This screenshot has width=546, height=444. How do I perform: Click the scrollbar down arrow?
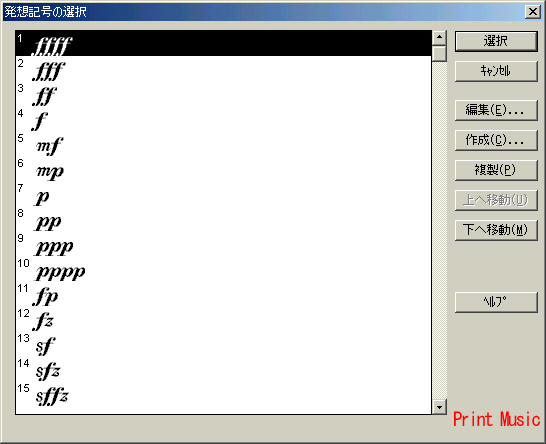(439, 407)
